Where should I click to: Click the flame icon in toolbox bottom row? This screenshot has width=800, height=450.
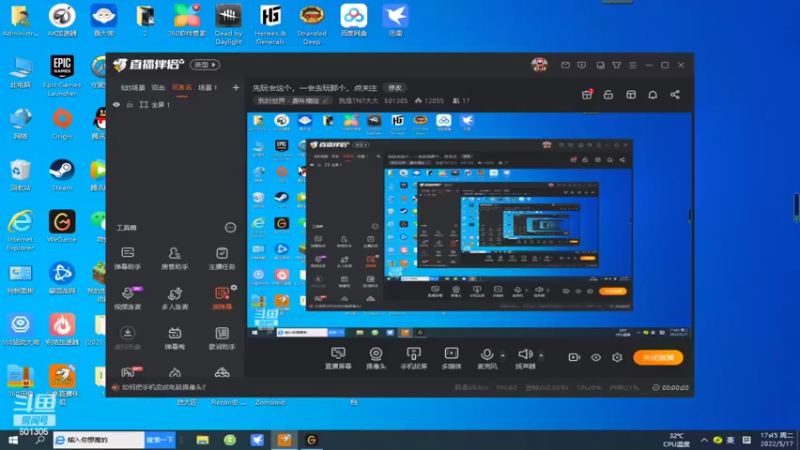click(174, 372)
